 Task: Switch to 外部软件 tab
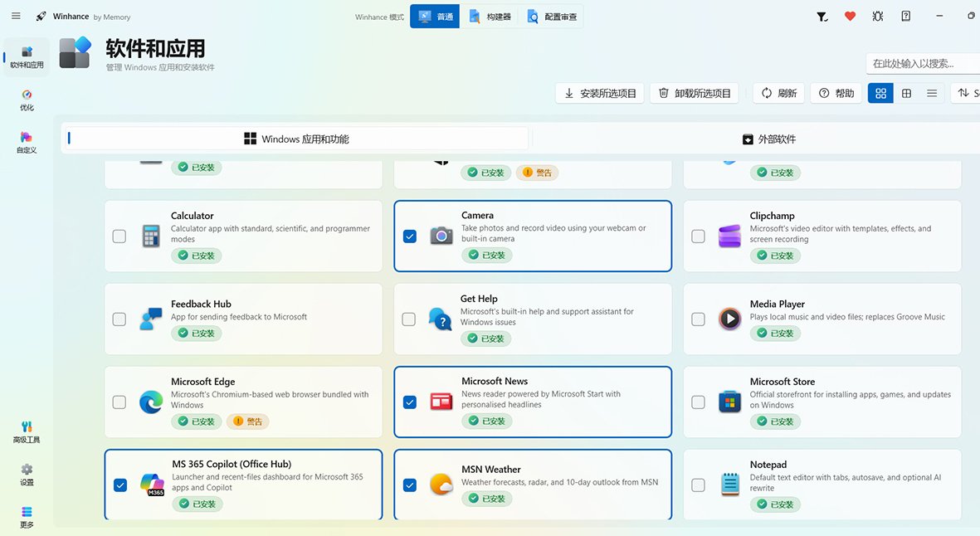point(768,139)
